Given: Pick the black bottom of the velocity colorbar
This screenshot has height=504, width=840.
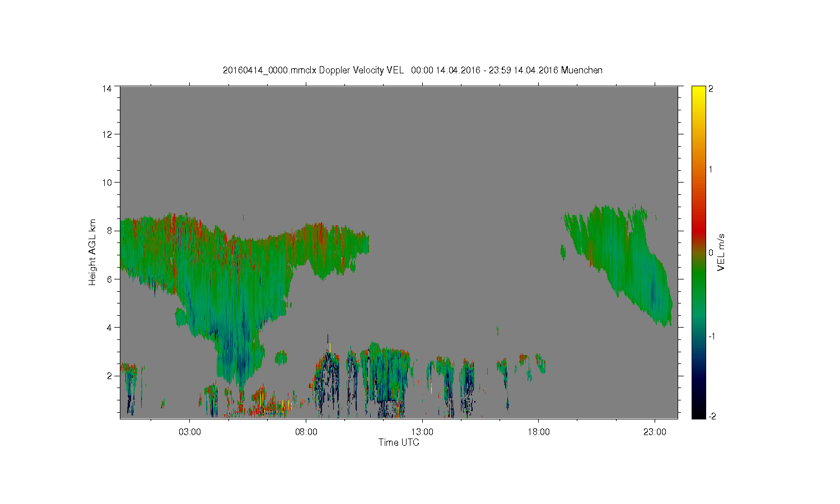Looking at the screenshot, I should click(x=698, y=414).
